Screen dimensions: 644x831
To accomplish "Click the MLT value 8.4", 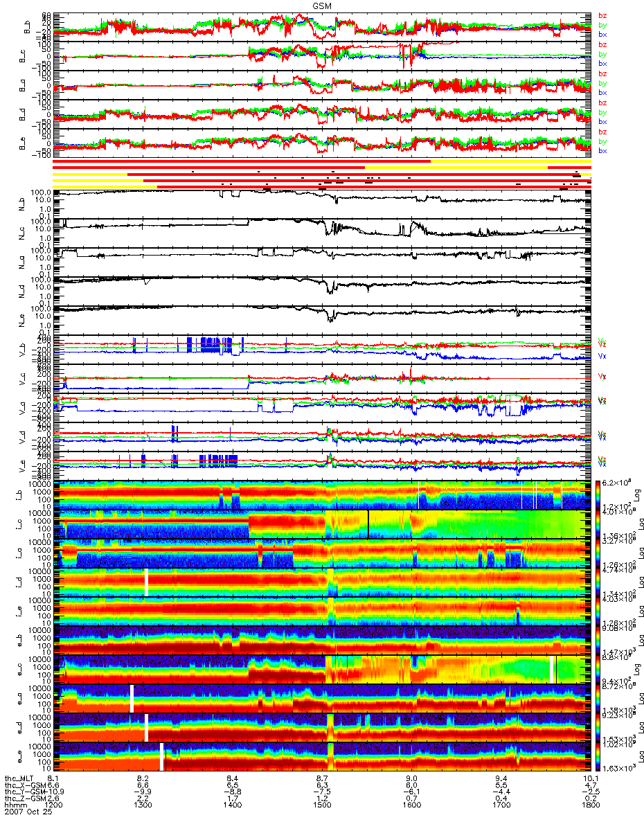I will tap(233, 779).
